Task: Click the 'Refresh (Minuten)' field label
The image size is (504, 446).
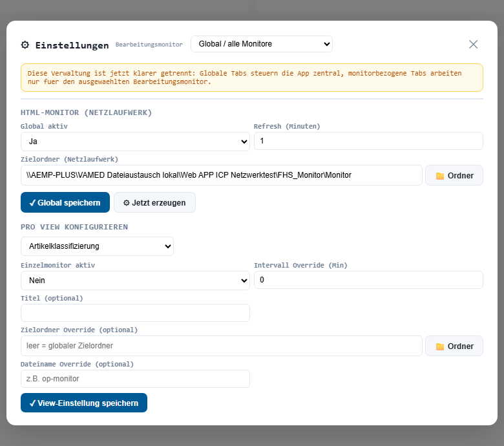Action: [287, 127]
